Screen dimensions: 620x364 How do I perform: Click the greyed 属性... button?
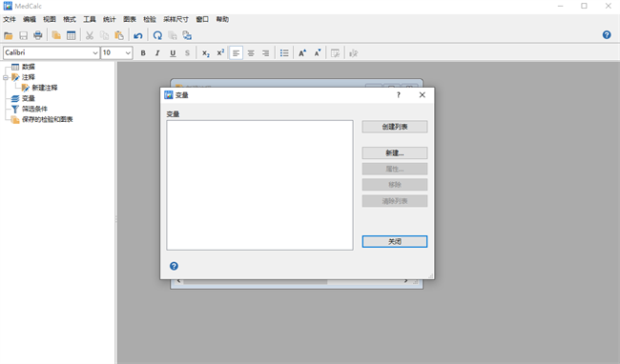(395, 169)
